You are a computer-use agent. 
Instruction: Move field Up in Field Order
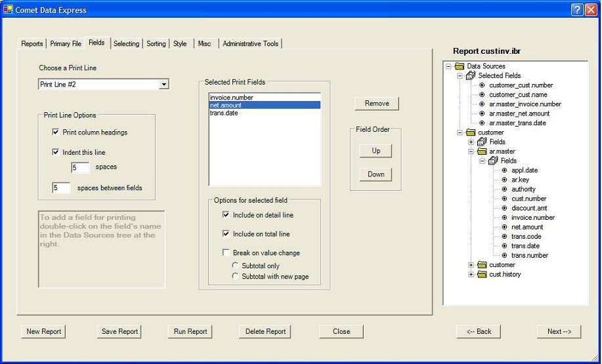[376, 151]
